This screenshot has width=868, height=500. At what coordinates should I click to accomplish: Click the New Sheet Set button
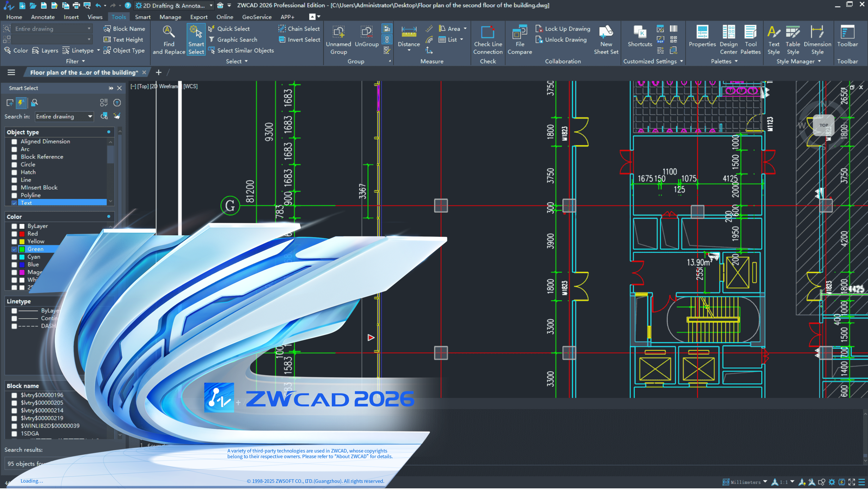click(x=606, y=38)
